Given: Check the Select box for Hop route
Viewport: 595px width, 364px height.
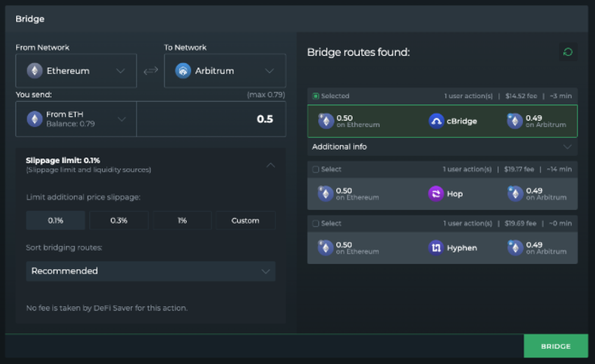Looking at the screenshot, I should (316, 169).
